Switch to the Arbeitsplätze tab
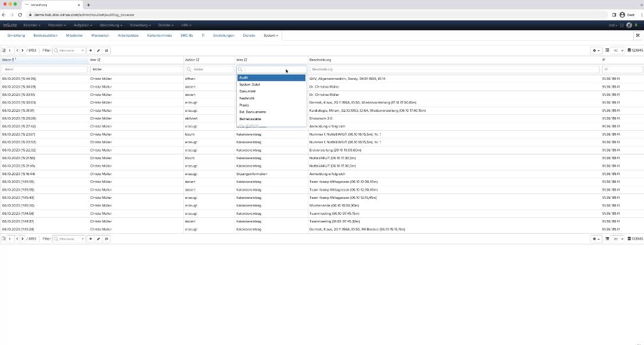 click(x=128, y=36)
